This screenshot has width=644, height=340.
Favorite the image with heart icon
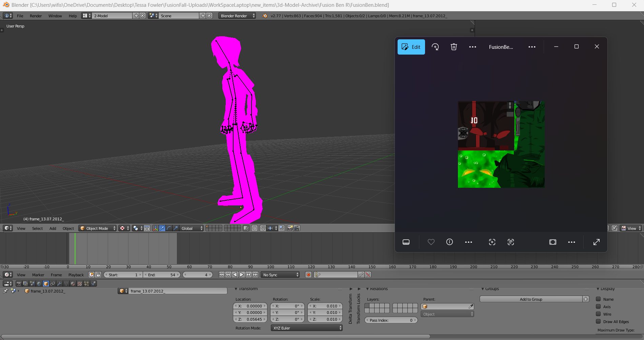[x=431, y=242]
